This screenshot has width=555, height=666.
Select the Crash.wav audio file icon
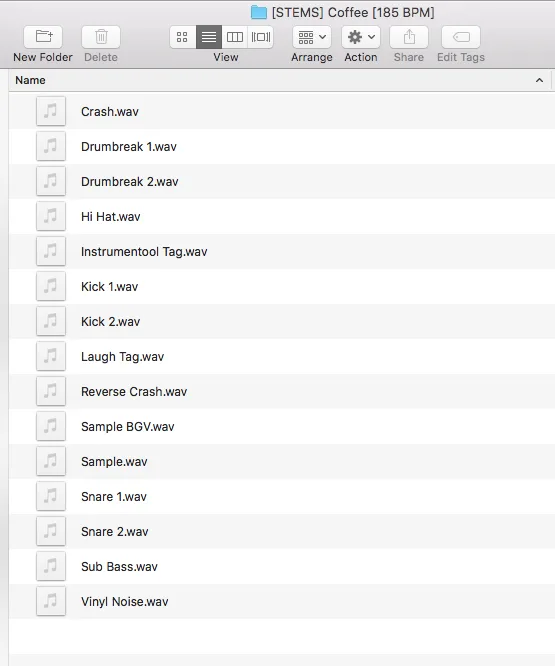point(51,111)
